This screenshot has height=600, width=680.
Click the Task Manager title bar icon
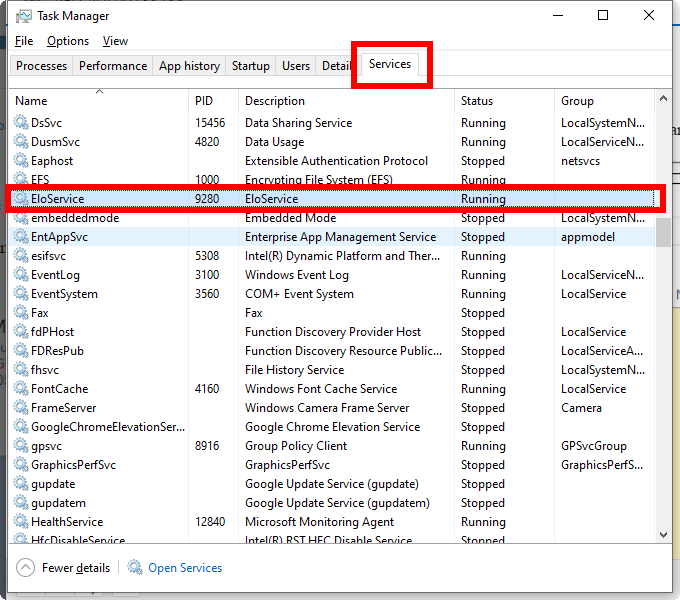click(x=23, y=16)
